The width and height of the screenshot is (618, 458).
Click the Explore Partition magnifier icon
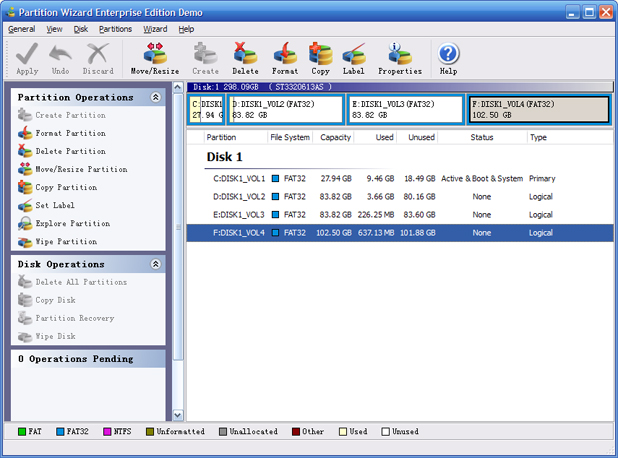[x=25, y=223]
